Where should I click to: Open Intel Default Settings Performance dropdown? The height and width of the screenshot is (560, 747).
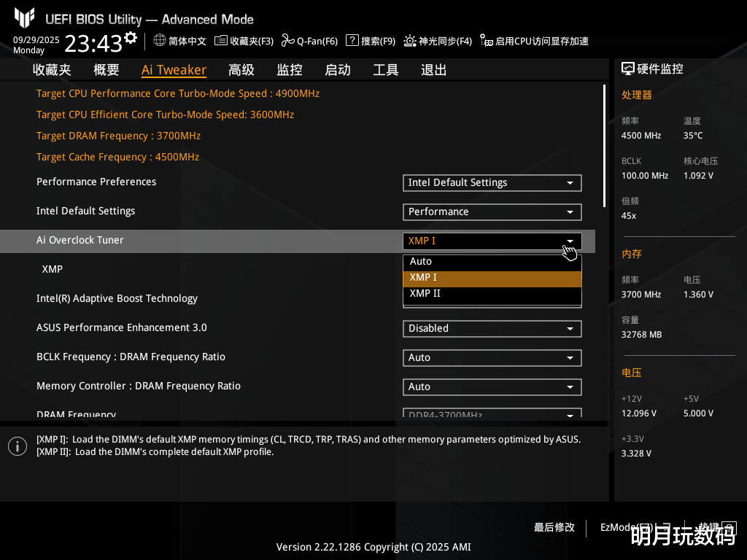(x=492, y=212)
